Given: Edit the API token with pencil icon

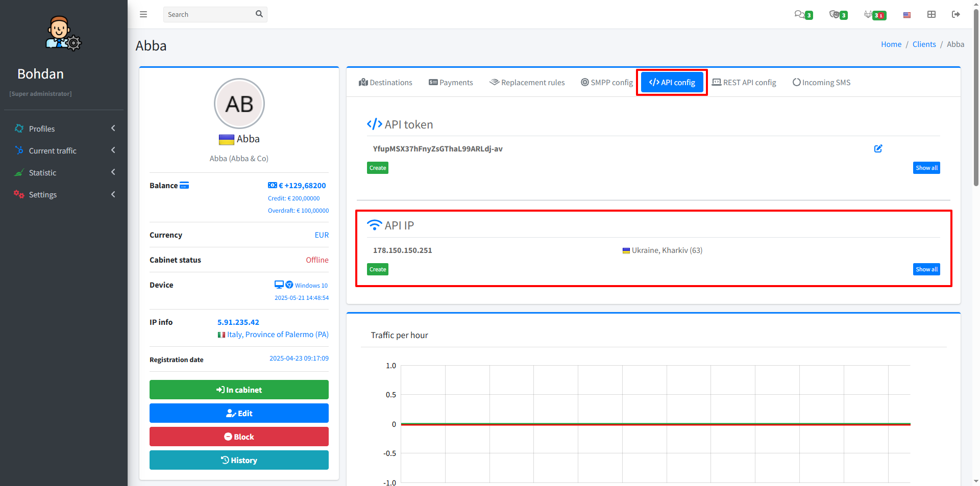Looking at the screenshot, I should click(x=878, y=149).
